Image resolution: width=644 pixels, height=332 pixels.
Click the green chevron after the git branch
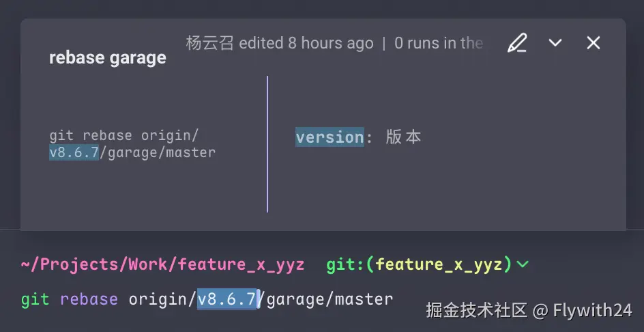(523, 264)
